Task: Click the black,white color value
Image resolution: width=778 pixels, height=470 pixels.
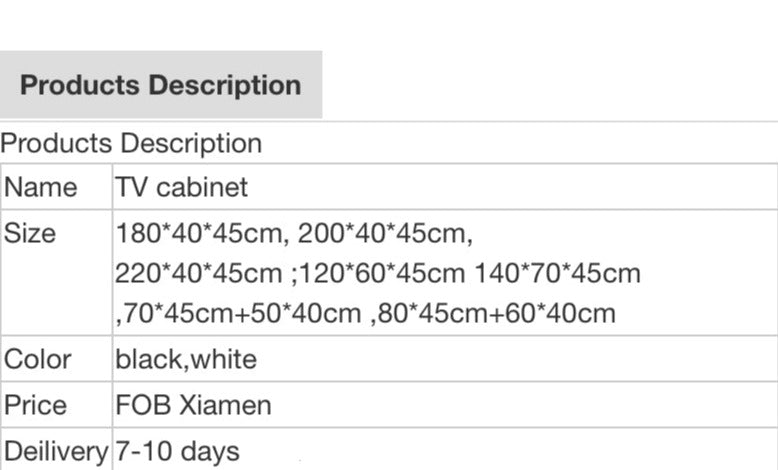Action: pyautogui.click(x=186, y=360)
